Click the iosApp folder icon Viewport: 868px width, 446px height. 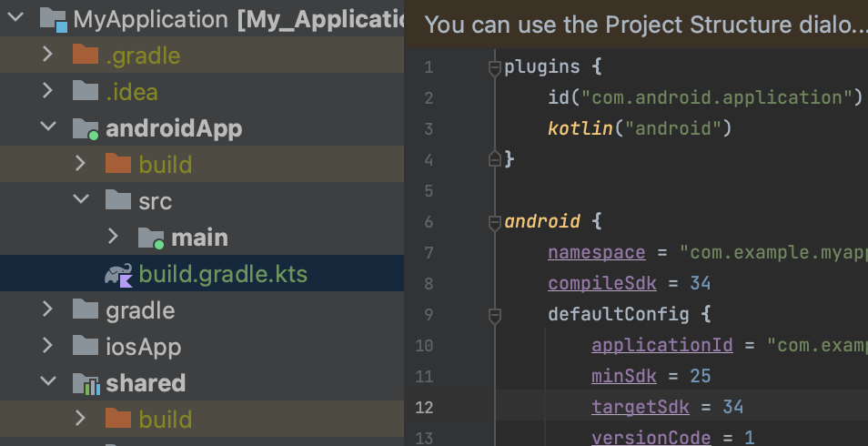[x=86, y=346]
